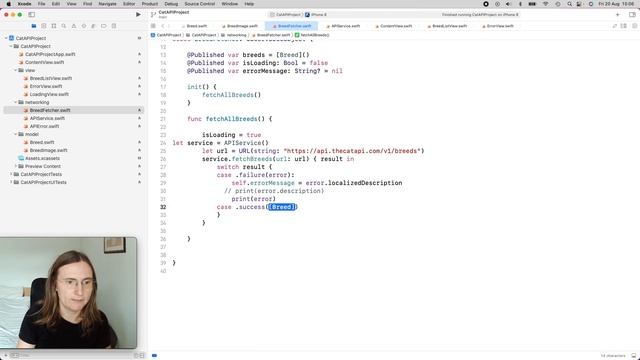Go back in editor history
Image resolution: width=640 pixels, height=360 pixels.
point(162,26)
